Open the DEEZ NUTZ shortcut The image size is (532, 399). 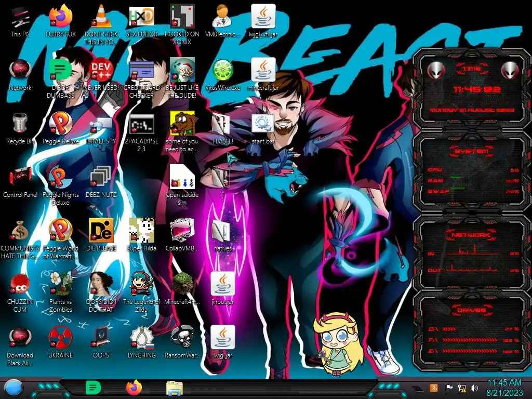[101, 177]
